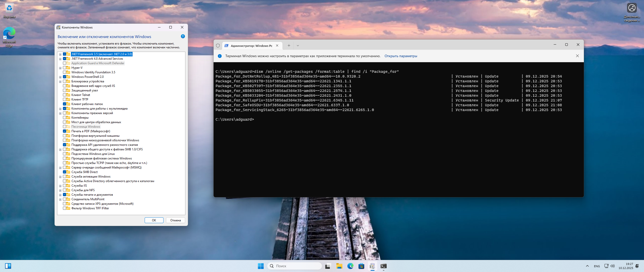Click the help question mark icon

point(183,37)
